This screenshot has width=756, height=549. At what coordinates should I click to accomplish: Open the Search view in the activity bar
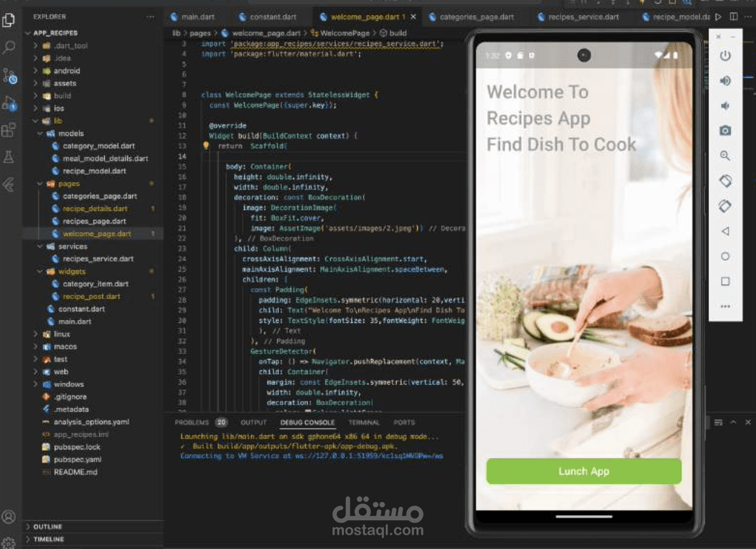(9, 46)
